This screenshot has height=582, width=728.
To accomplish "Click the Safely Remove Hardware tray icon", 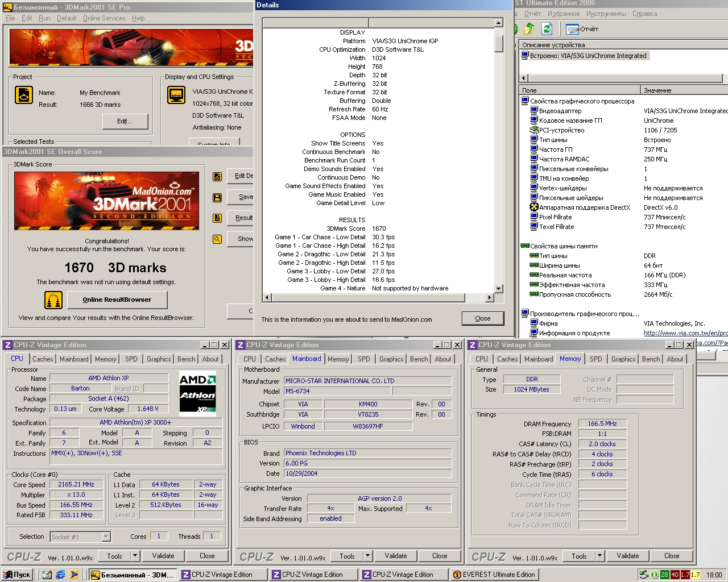I will [x=644, y=575].
